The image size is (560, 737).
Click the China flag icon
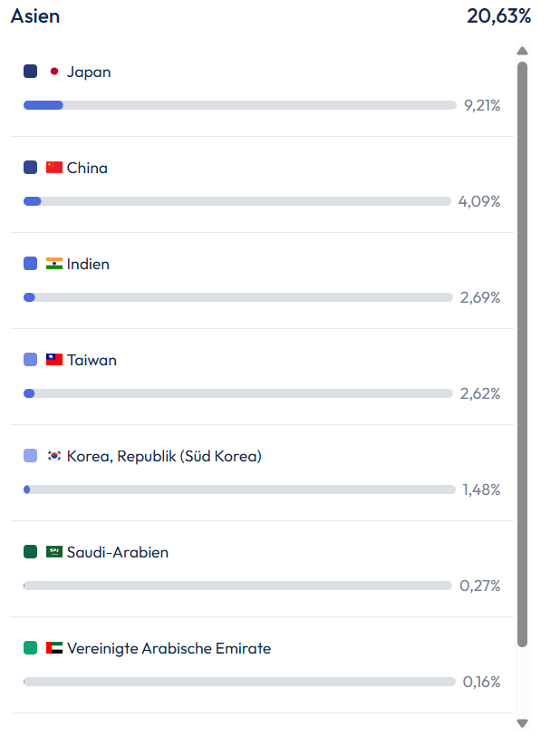point(54,168)
